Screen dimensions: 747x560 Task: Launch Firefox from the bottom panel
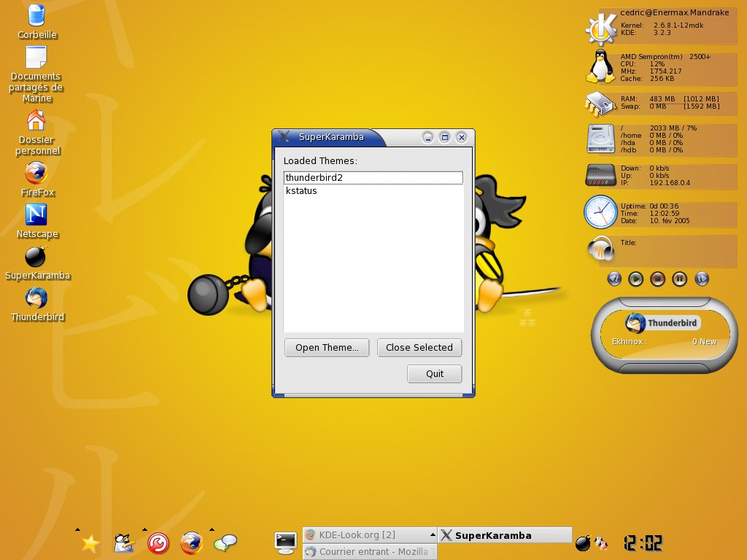coord(192,542)
